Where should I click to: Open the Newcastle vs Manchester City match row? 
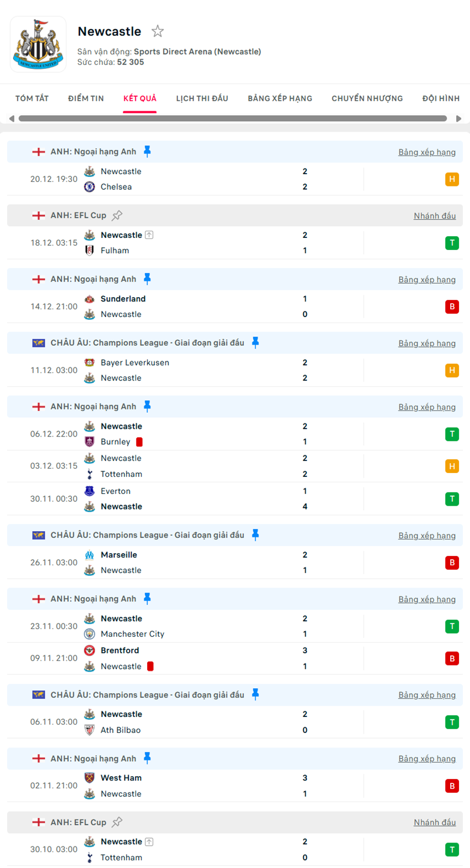click(221, 626)
